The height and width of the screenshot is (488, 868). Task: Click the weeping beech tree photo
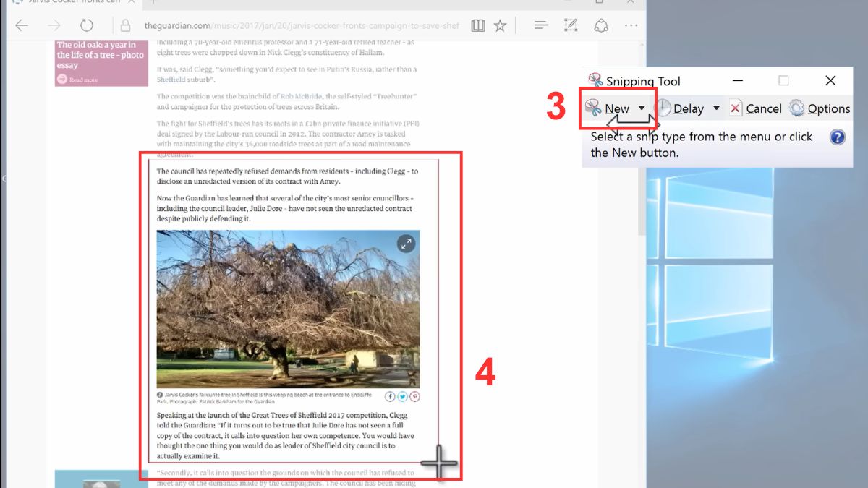click(288, 309)
